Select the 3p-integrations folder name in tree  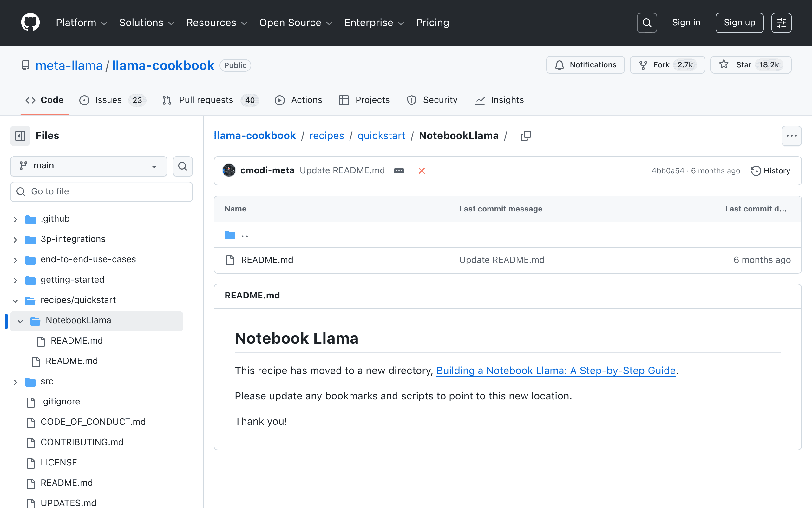(73, 239)
